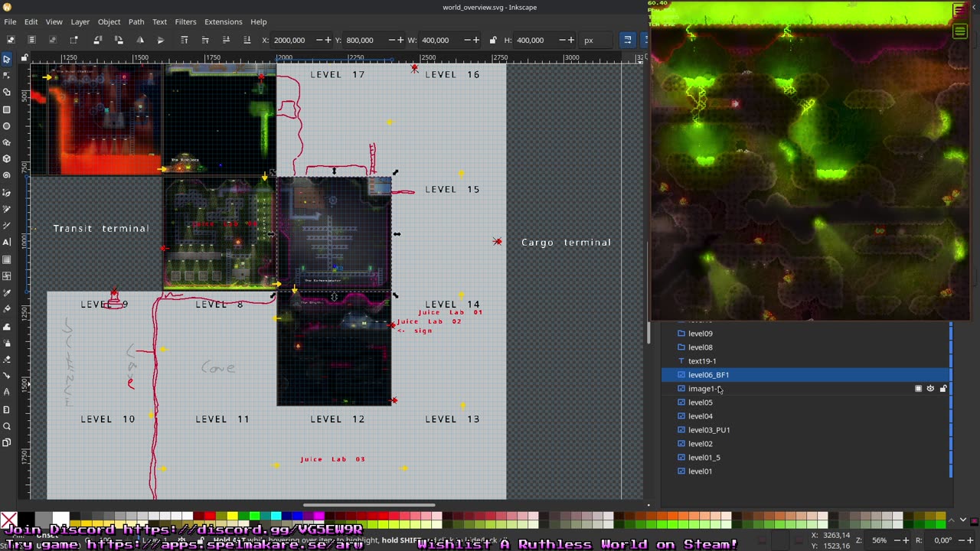Screen dimensions: 980x551
Task: Select the level09 layer group
Action: (x=700, y=334)
